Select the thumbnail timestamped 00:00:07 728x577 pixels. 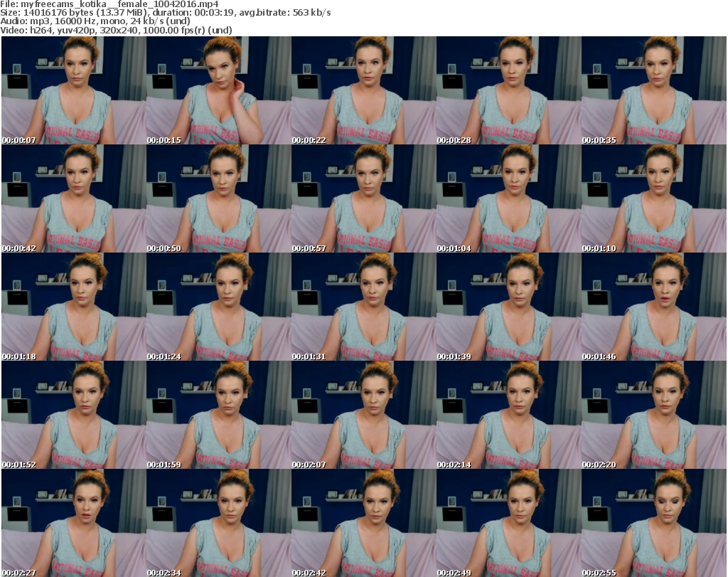point(74,90)
